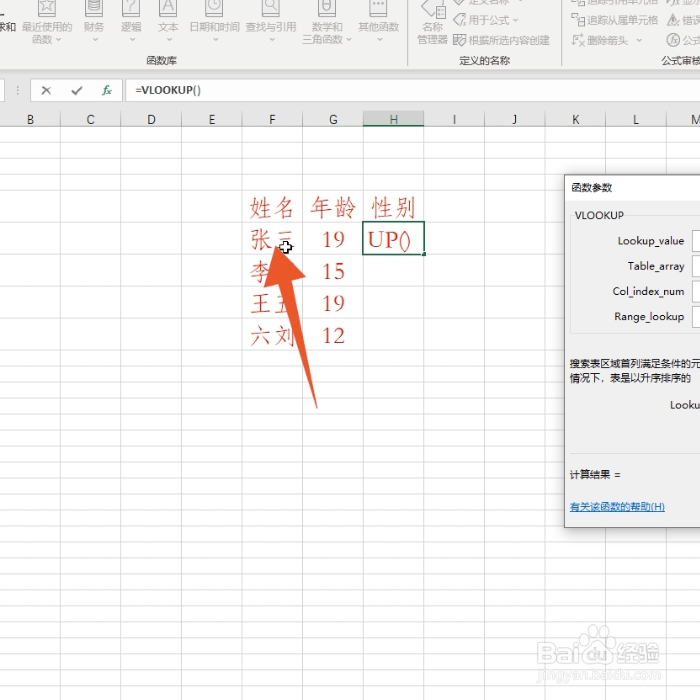Image resolution: width=700 pixels, height=700 pixels.
Task: Open the Name Manager (名称管理器)
Action: (433, 22)
